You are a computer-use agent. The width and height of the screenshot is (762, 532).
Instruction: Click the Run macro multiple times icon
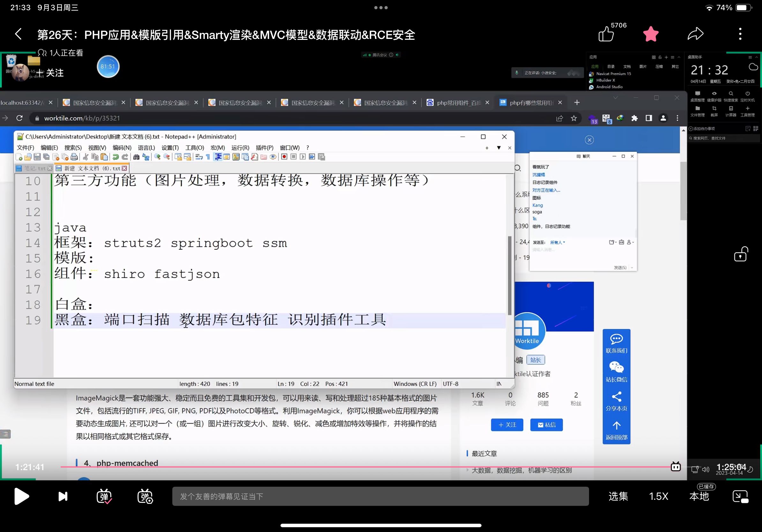(x=312, y=157)
